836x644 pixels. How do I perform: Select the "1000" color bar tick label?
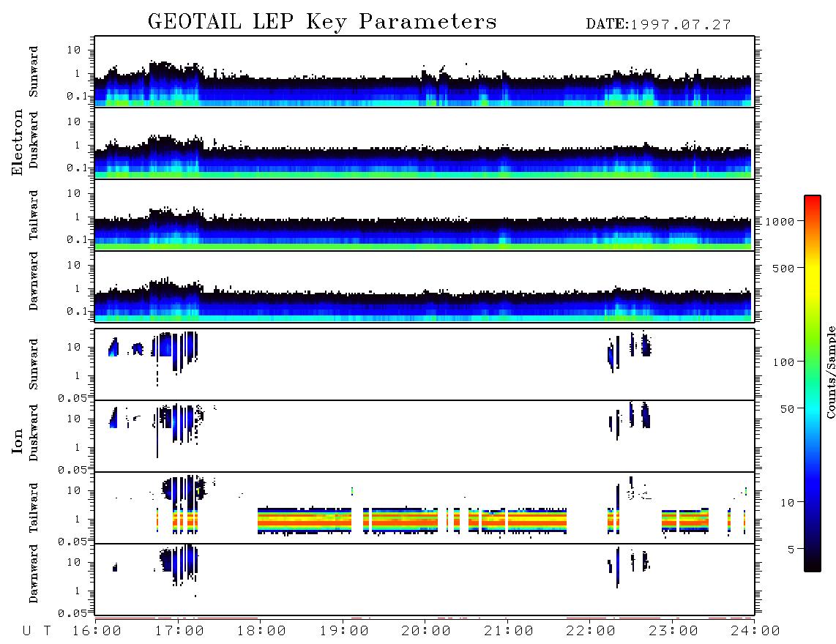(x=780, y=221)
